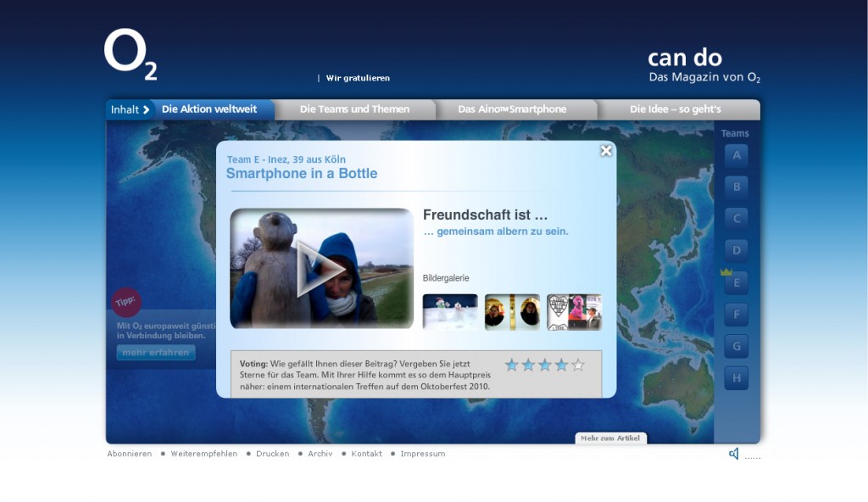
Task: Adjust the volume dots slider
Action: [x=753, y=458]
